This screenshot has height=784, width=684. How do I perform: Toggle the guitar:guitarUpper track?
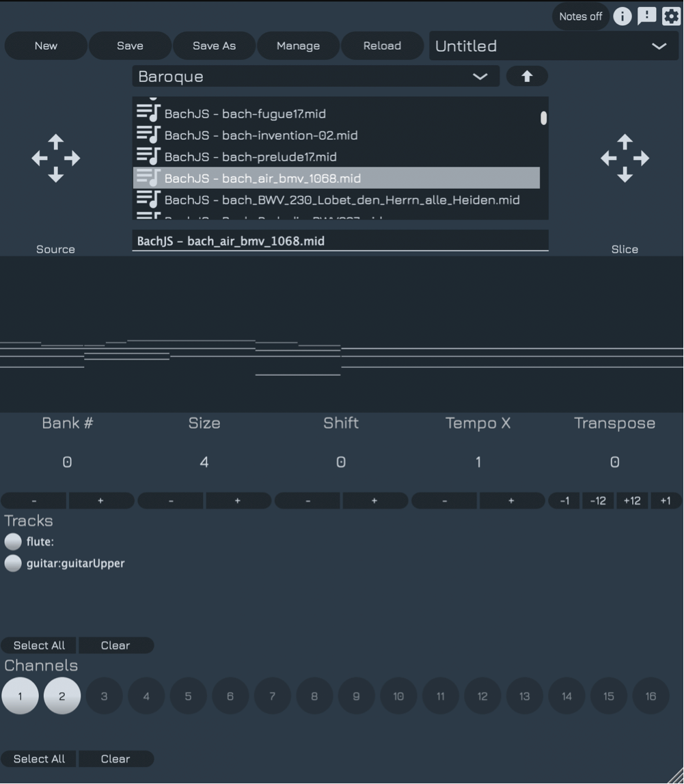(13, 563)
